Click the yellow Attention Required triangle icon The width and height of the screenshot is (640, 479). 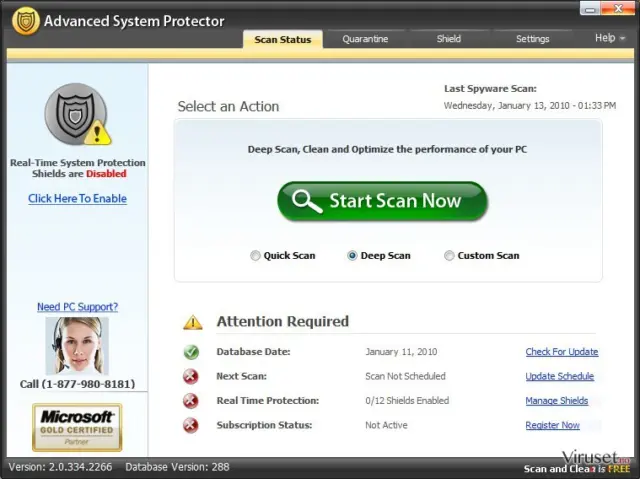(193, 322)
